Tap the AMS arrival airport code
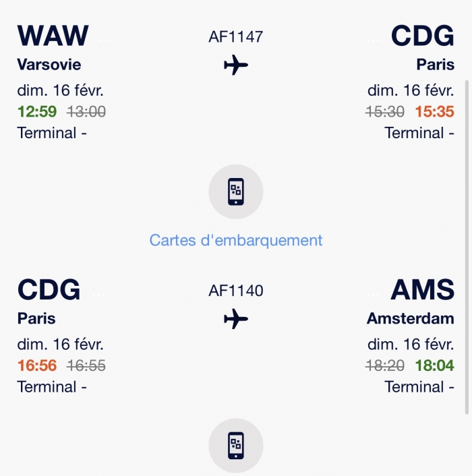This screenshot has width=472, height=476. tap(423, 290)
